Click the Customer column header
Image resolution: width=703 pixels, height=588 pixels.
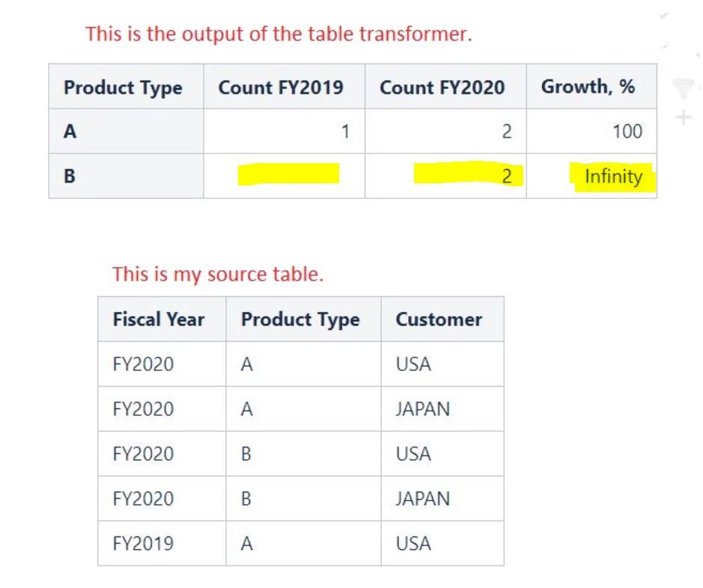(442, 319)
